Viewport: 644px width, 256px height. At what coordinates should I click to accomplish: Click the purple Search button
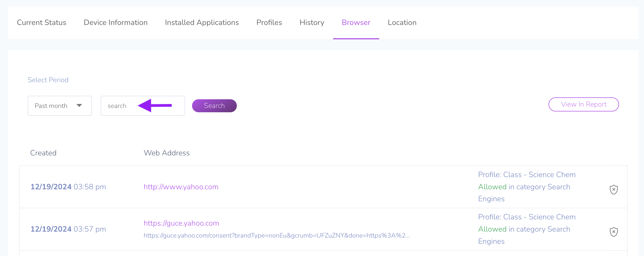[214, 106]
